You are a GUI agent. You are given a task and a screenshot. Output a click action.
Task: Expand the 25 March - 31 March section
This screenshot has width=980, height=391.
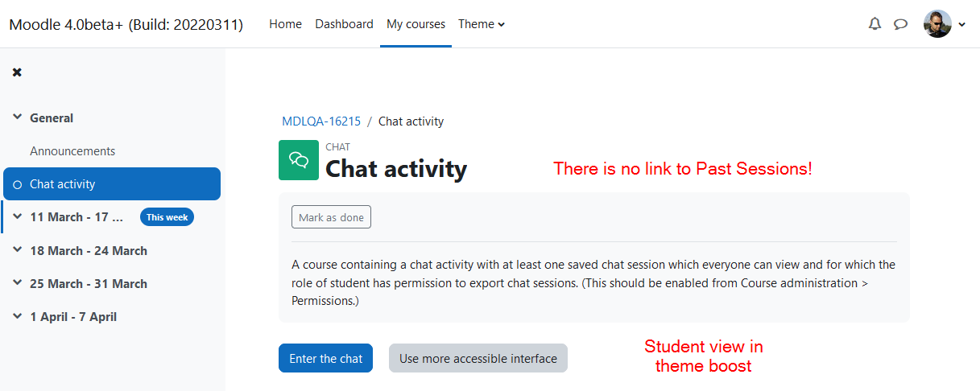pyautogui.click(x=18, y=283)
